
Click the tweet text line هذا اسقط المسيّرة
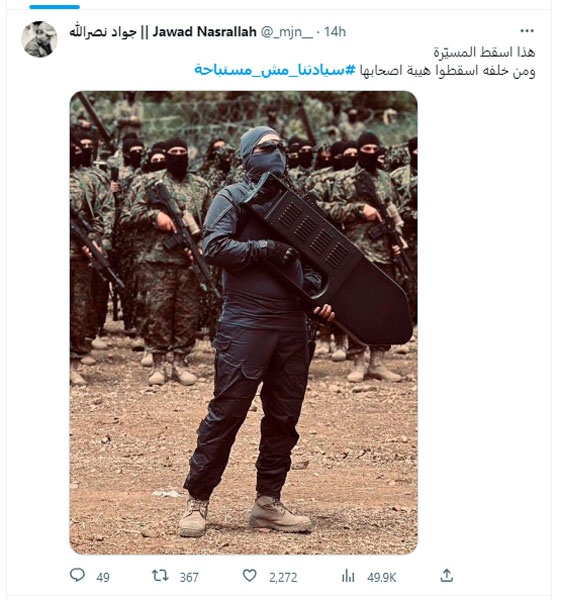point(484,52)
